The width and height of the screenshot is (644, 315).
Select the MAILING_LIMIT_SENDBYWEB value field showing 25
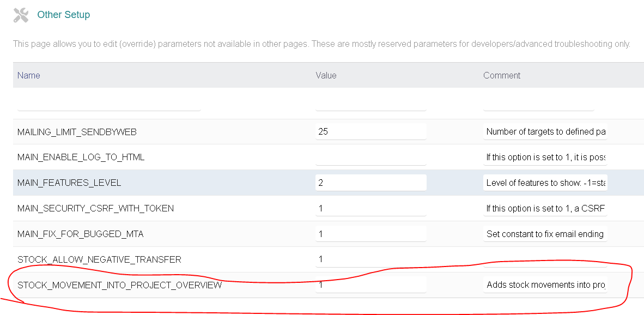tap(371, 132)
